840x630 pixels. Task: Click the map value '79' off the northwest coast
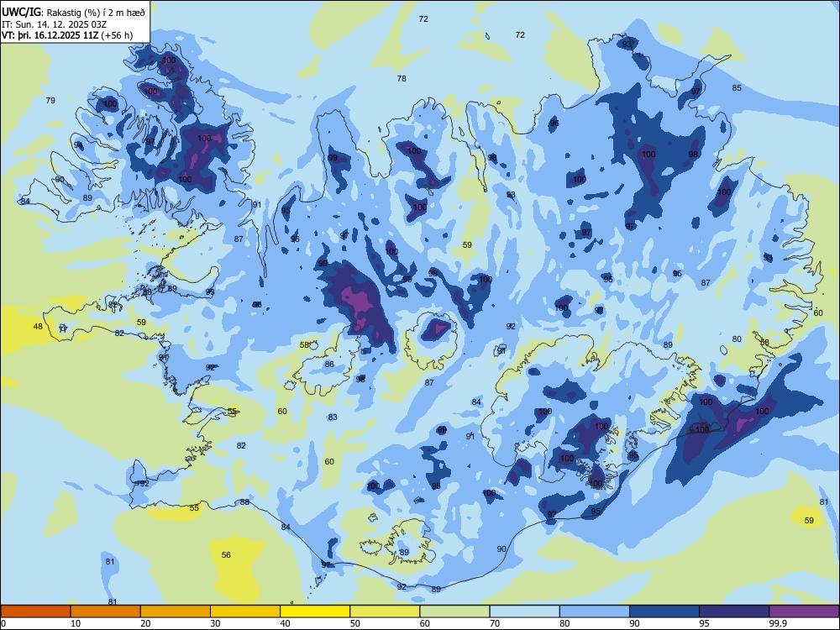pyautogui.click(x=50, y=100)
